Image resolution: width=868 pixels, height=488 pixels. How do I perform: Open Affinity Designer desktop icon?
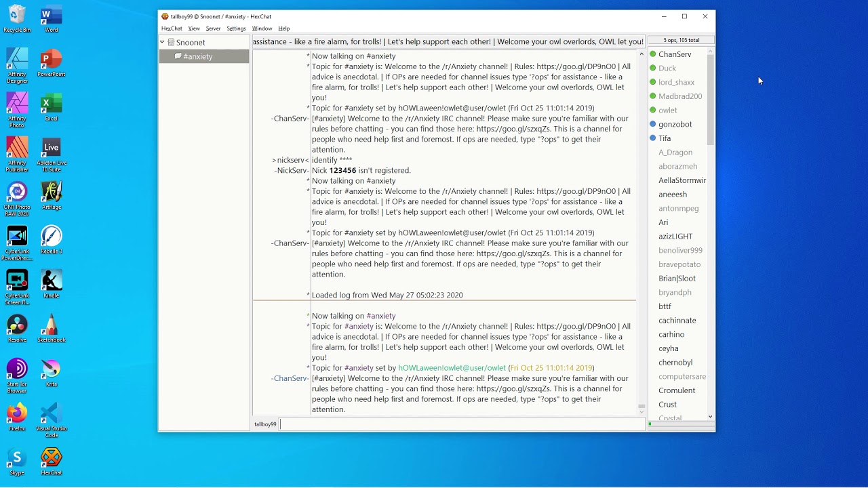[17, 66]
